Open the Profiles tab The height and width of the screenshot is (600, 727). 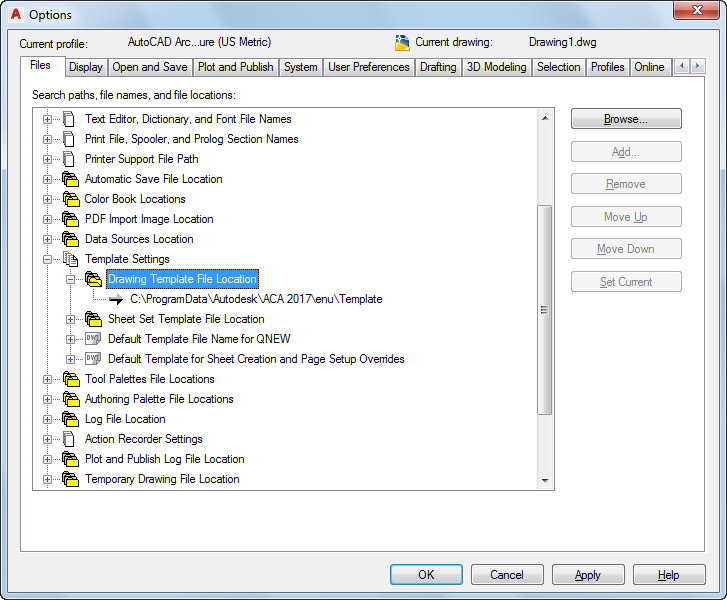(607, 67)
